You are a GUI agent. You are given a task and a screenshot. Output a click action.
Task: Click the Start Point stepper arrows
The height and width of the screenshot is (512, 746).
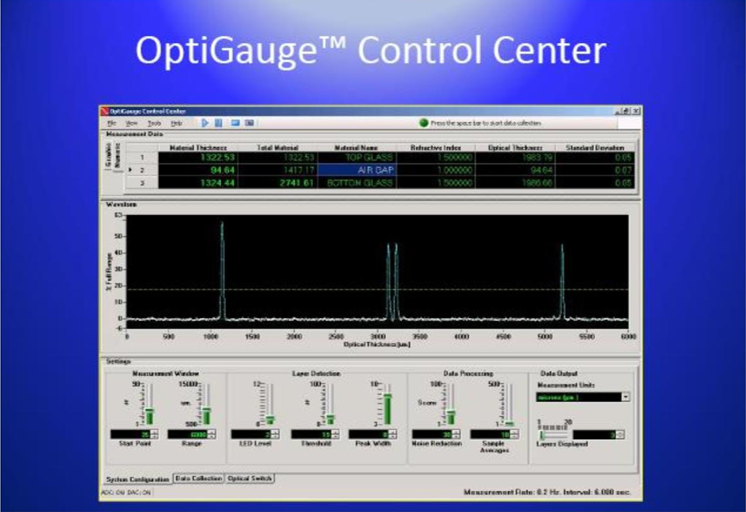click(x=155, y=434)
